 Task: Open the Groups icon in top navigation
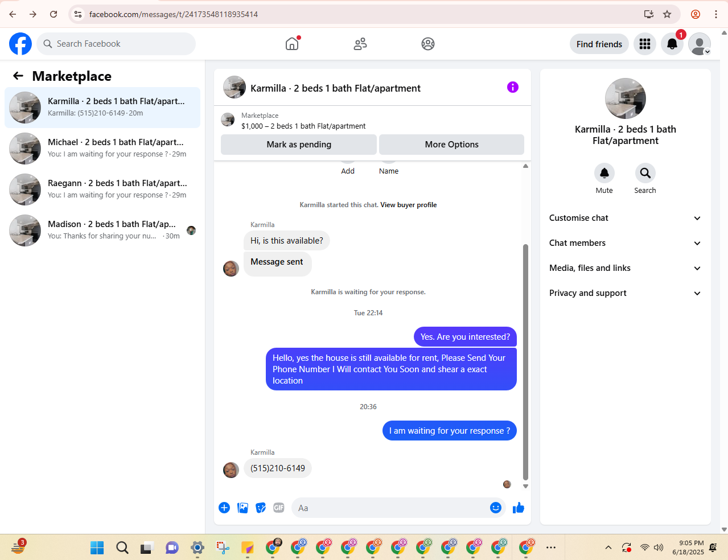[x=428, y=44]
